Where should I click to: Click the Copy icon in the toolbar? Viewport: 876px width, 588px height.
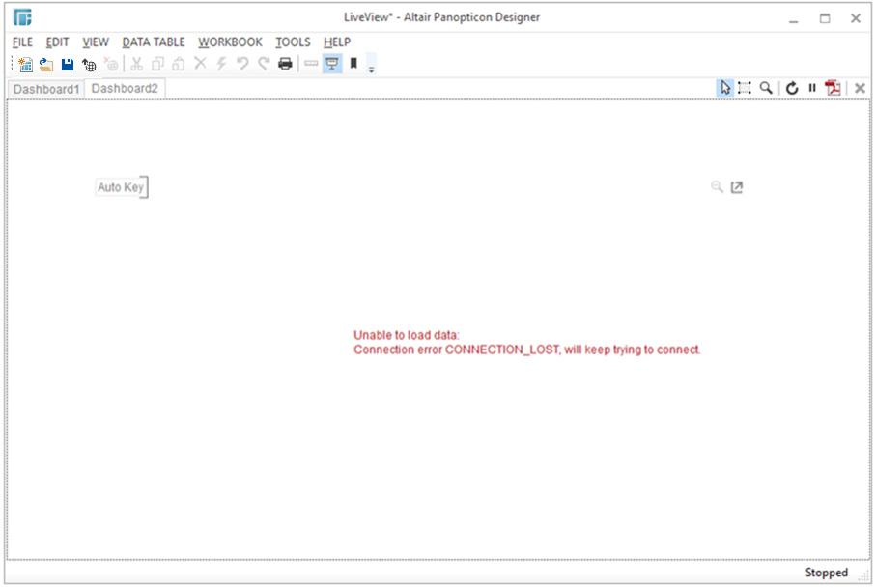click(158, 65)
